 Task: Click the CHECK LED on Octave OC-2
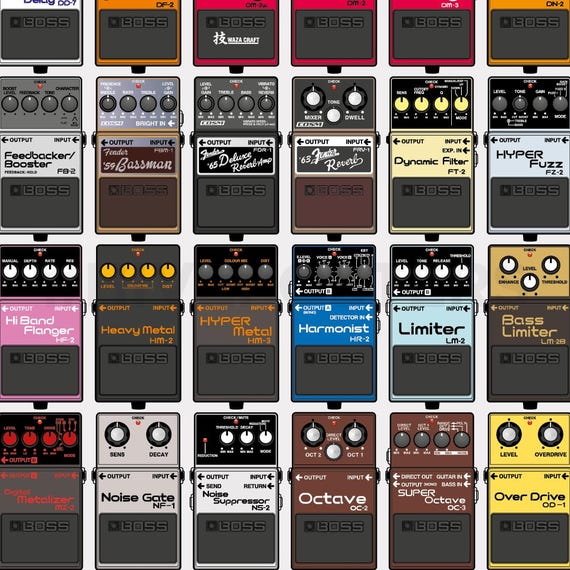coord(334,423)
